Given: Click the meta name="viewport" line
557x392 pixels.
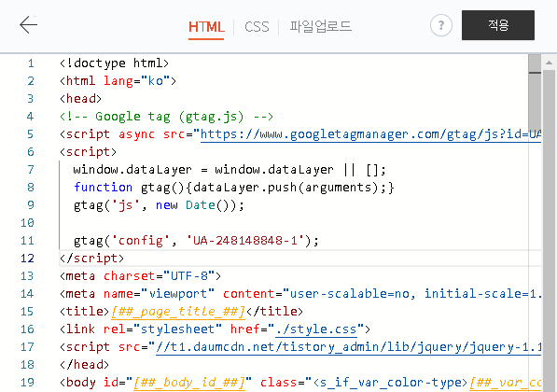Looking at the screenshot, I should 300,294.
